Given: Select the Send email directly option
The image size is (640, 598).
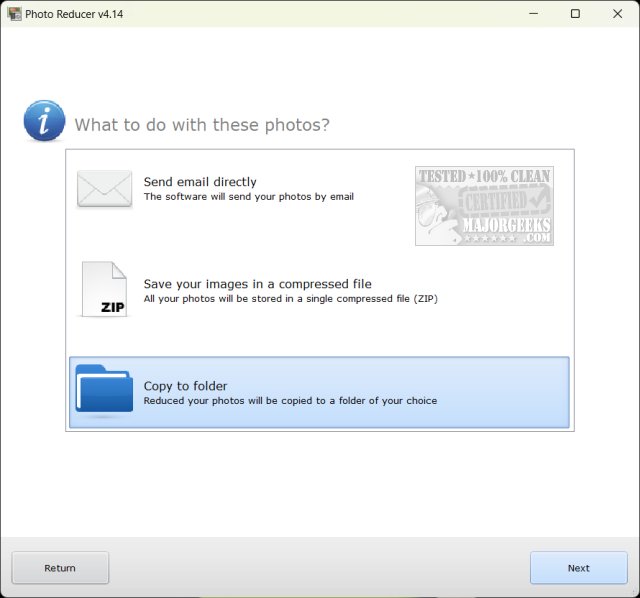Looking at the screenshot, I should [x=200, y=182].
